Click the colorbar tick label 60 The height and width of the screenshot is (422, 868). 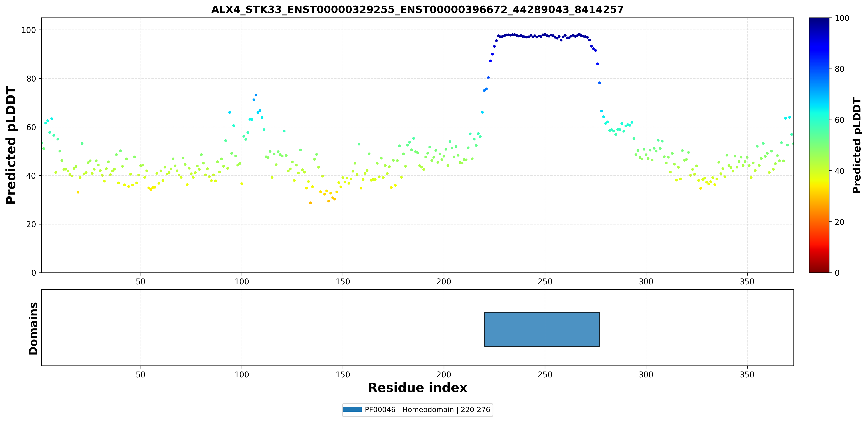839,120
